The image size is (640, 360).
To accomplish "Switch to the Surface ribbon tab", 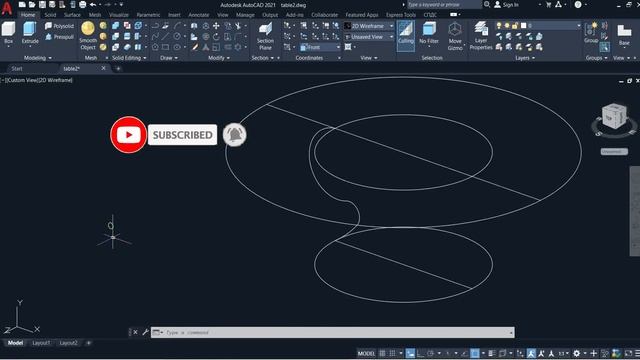I will (x=72, y=15).
